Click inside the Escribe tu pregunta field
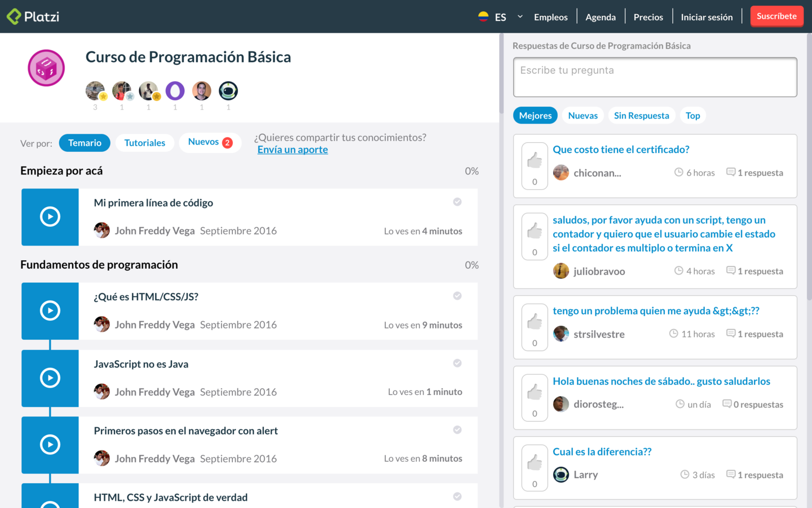Image resolution: width=812 pixels, height=508 pixels. coord(655,77)
